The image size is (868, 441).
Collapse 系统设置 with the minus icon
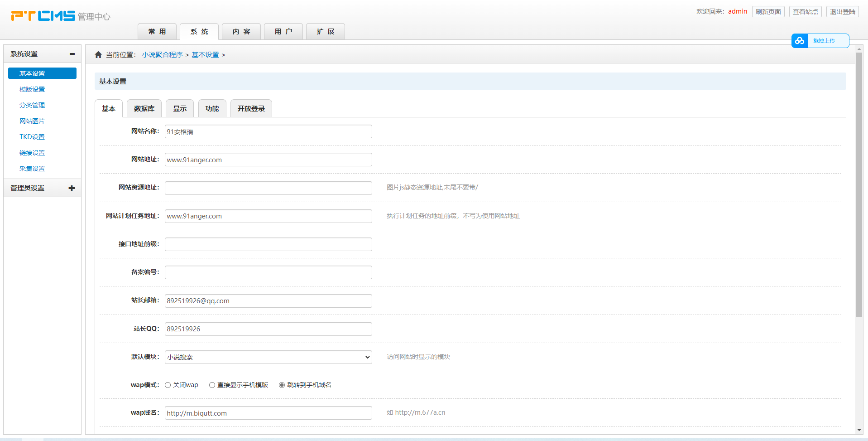pos(72,54)
